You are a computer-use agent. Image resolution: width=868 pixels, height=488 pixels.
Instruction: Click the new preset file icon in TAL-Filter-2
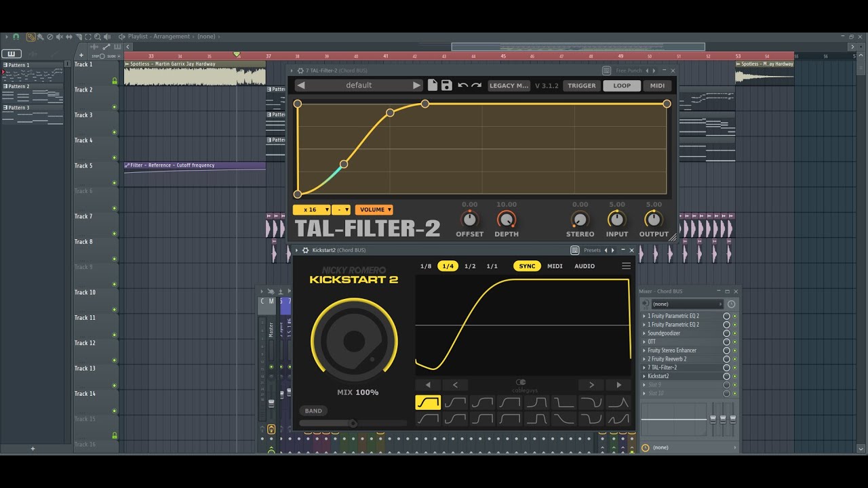[x=433, y=85]
